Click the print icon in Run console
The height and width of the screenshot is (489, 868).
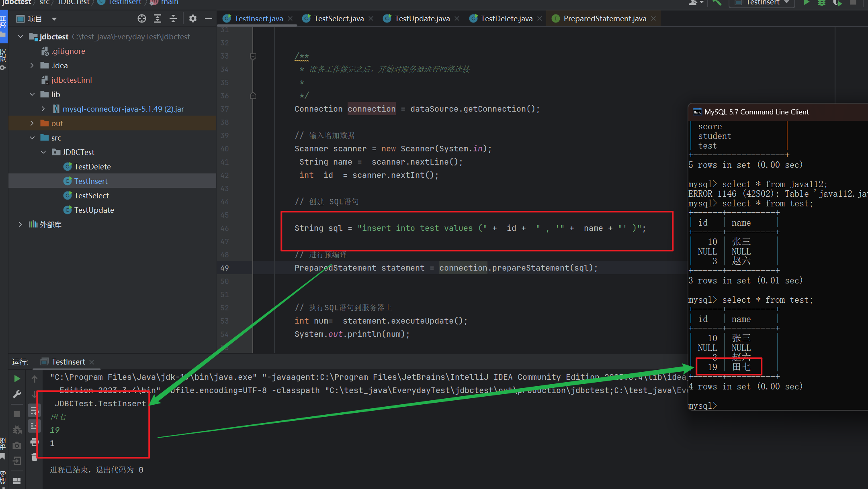(x=35, y=442)
